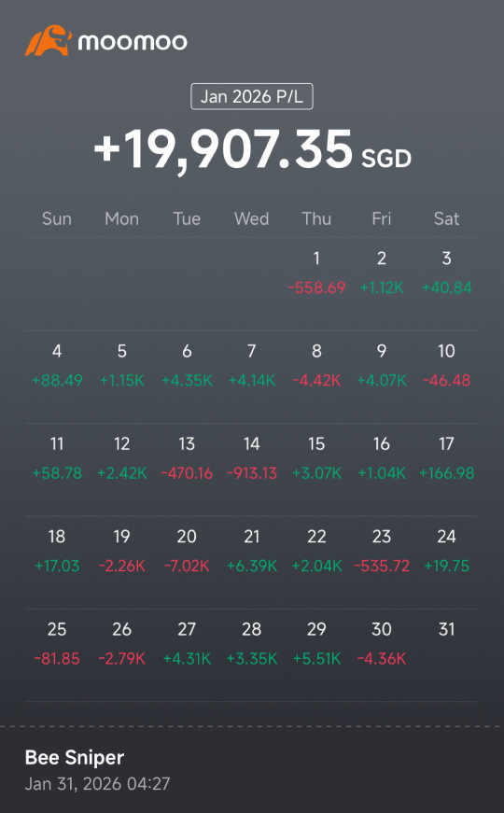Viewport: 504px width, 813px height.
Task: Click the moomoo bull logo icon
Action: tap(49, 40)
